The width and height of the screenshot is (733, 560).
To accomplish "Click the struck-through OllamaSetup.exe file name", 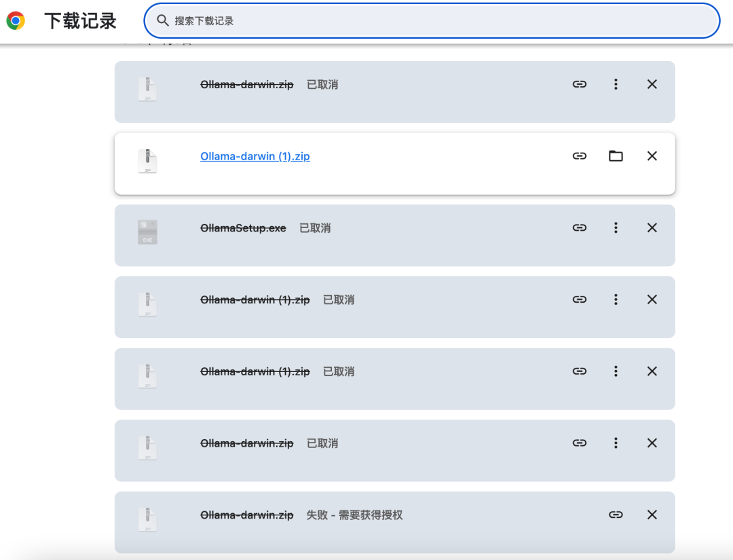I will 243,228.
